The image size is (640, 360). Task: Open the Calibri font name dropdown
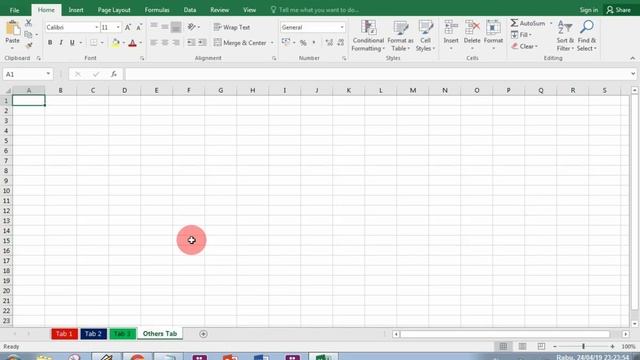(97, 27)
